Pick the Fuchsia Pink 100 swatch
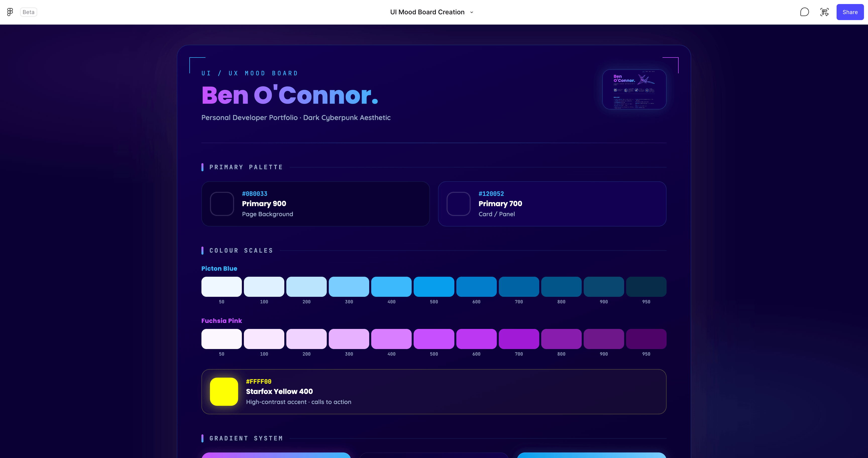 point(264,339)
